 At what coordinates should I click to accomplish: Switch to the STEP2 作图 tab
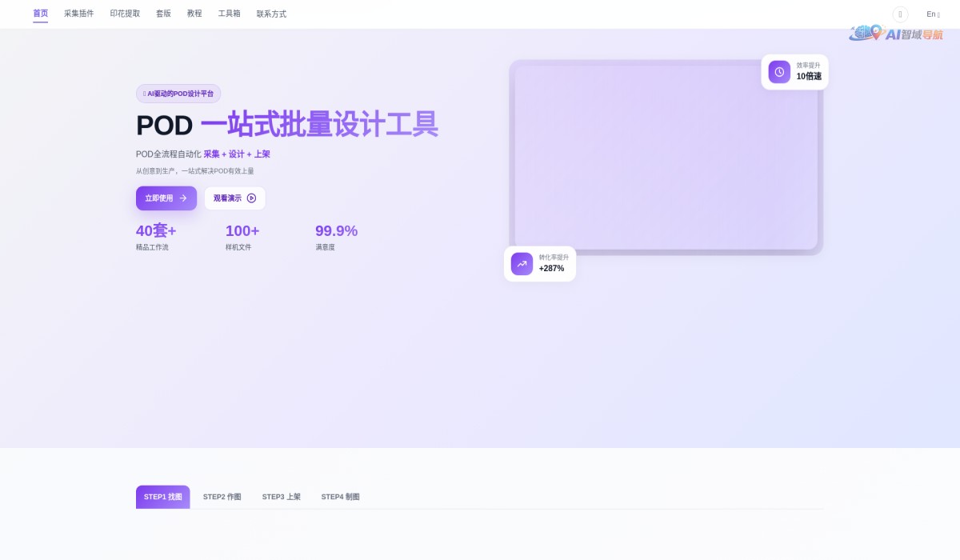(x=222, y=497)
